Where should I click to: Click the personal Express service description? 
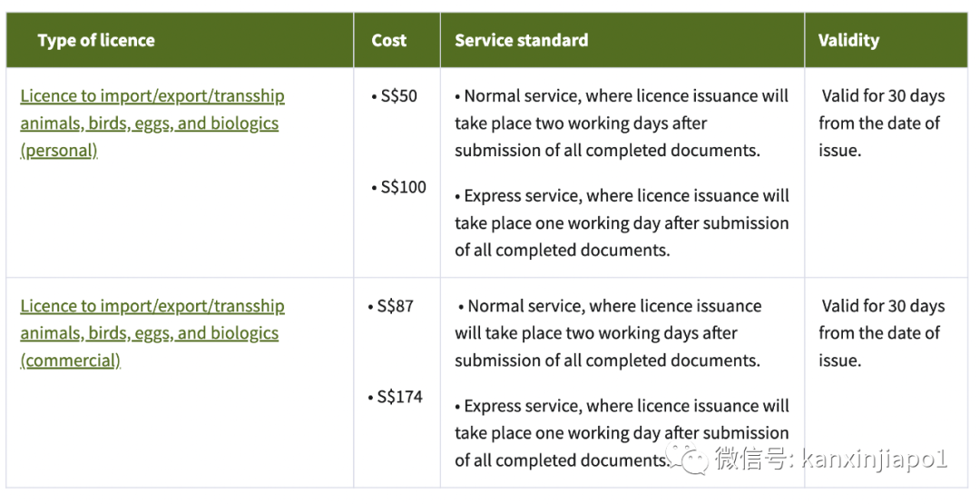[x=622, y=223]
